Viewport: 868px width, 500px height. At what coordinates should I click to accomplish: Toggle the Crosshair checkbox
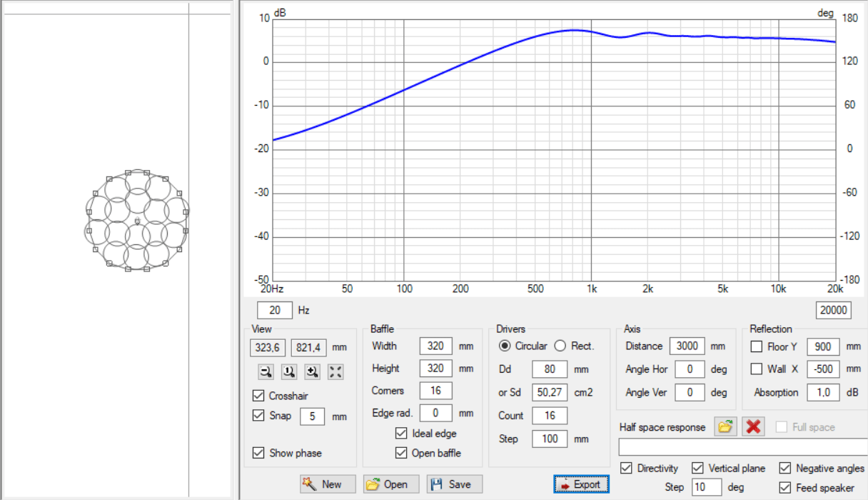(x=258, y=396)
